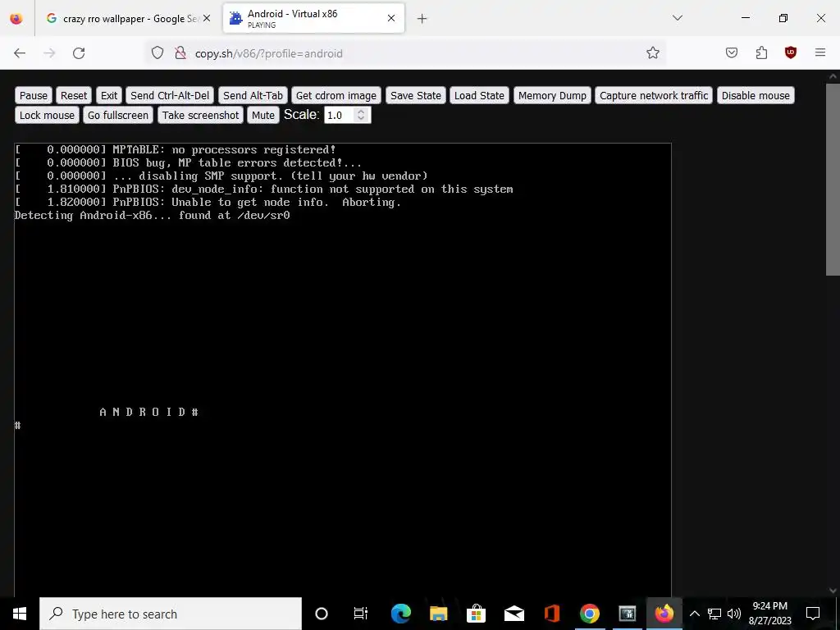Screen dimensions: 840x630
Task: Open Office from the taskbar
Action: (552, 614)
